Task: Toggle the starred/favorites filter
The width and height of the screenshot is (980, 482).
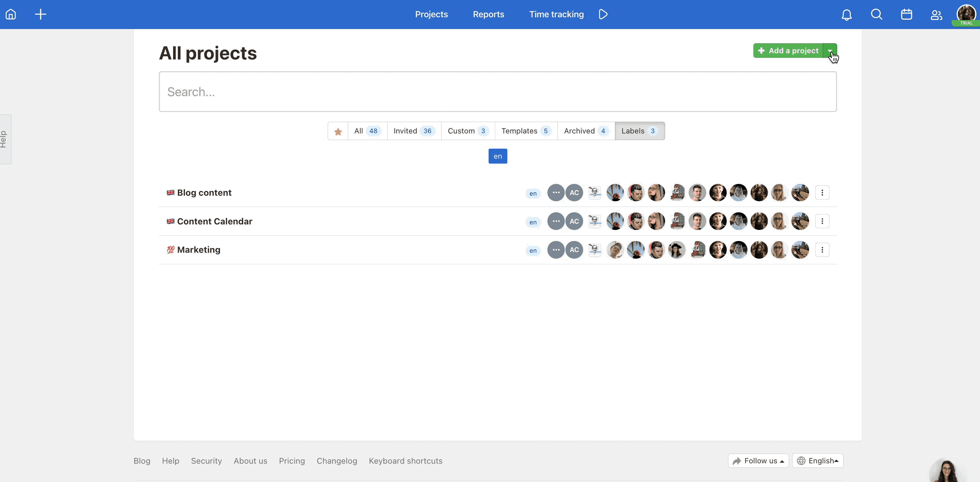Action: click(x=337, y=131)
